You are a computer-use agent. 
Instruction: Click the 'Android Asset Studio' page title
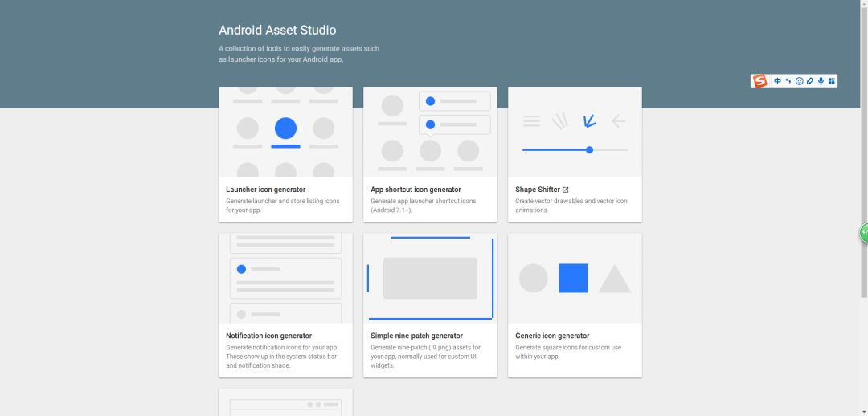coord(277,30)
